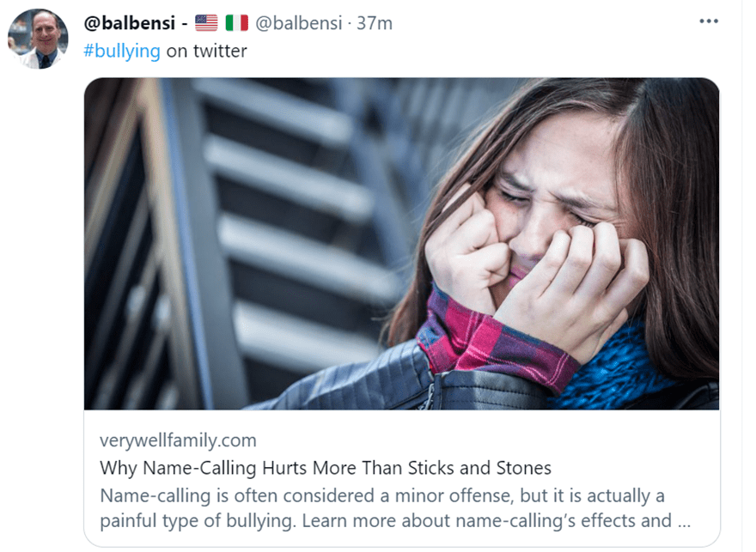This screenshot has height=552, width=756.
Task: Open the grey @balbensi handle
Action: (x=298, y=23)
